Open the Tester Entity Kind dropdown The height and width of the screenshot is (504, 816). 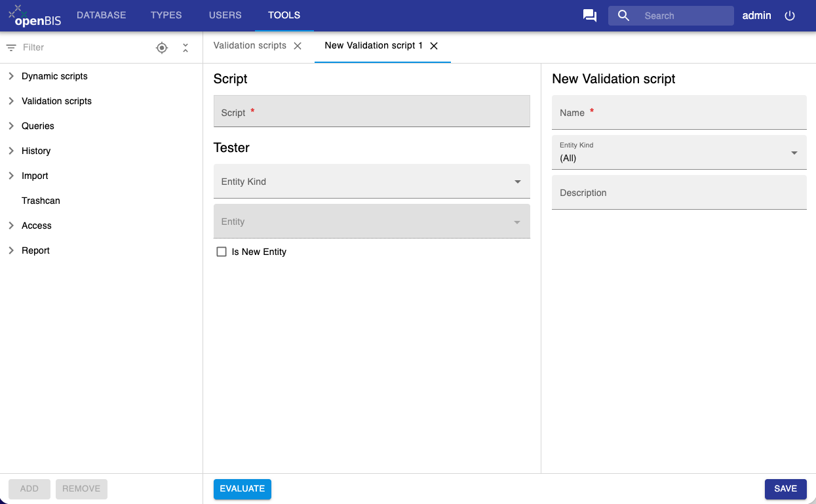click(372, 182)
